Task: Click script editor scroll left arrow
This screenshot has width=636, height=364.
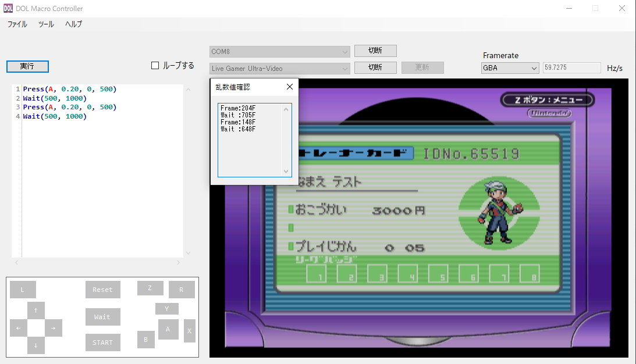Action: [x=17, y=263]
